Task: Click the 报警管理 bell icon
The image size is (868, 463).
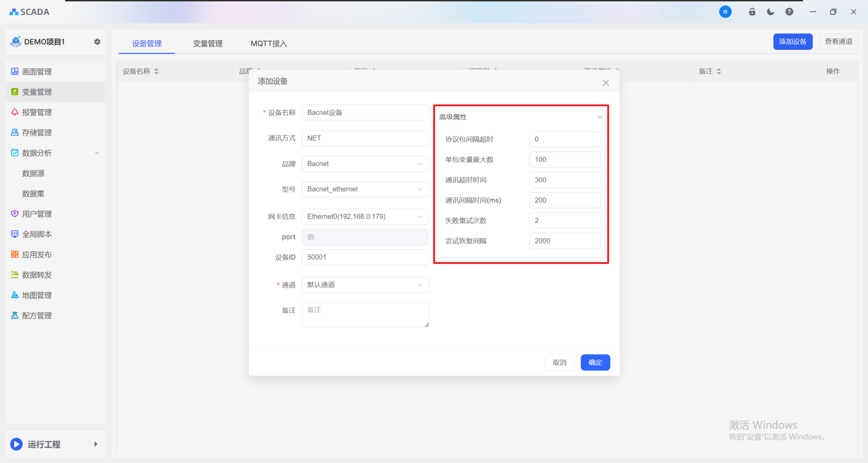Action: (15, 112)
